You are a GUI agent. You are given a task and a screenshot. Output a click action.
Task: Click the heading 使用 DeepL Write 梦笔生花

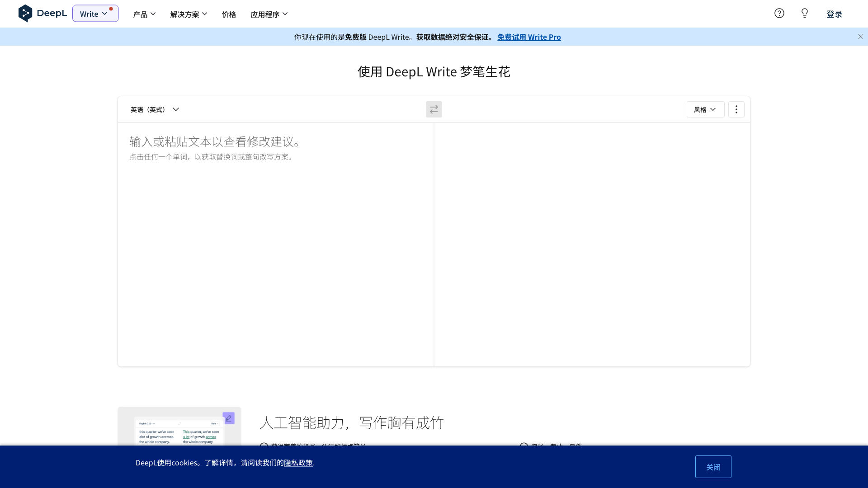click(x=434, y=71)
